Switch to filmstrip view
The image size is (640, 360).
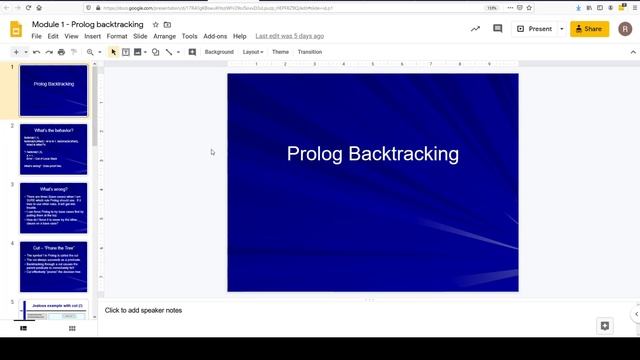[x=24, y=328]
